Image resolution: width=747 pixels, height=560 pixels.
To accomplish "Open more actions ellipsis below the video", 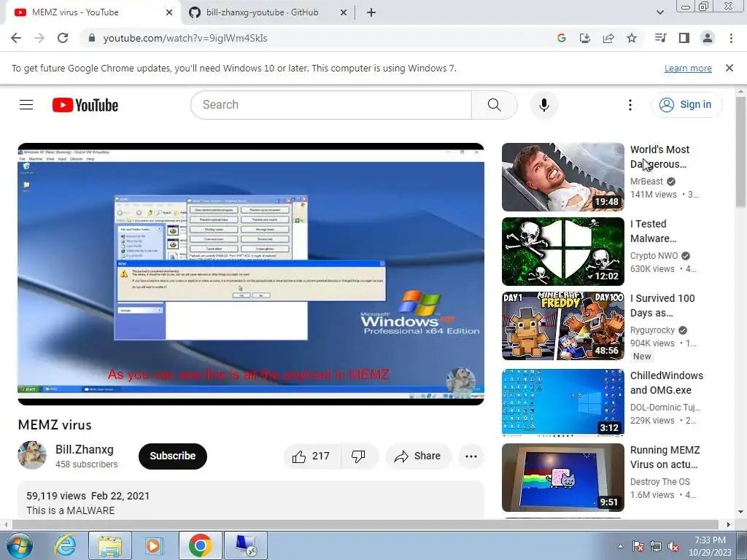I will click(x=471, y=456).
